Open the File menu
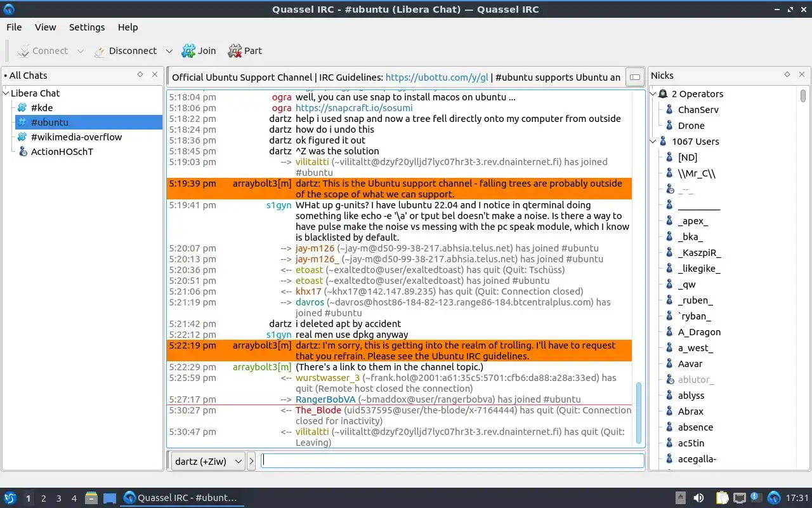 14,27
